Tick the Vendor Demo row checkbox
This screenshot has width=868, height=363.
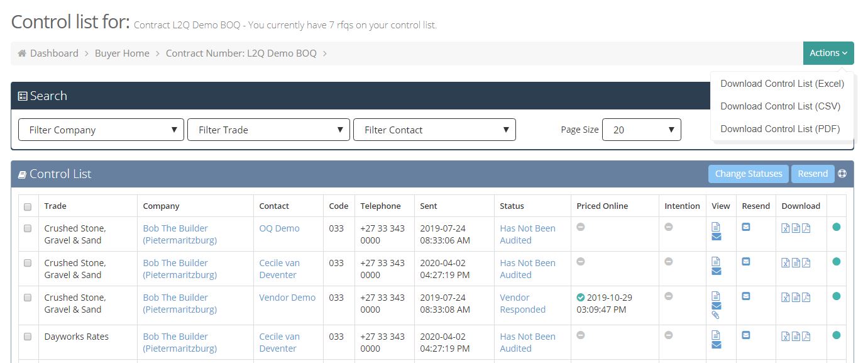click(28, 298)
